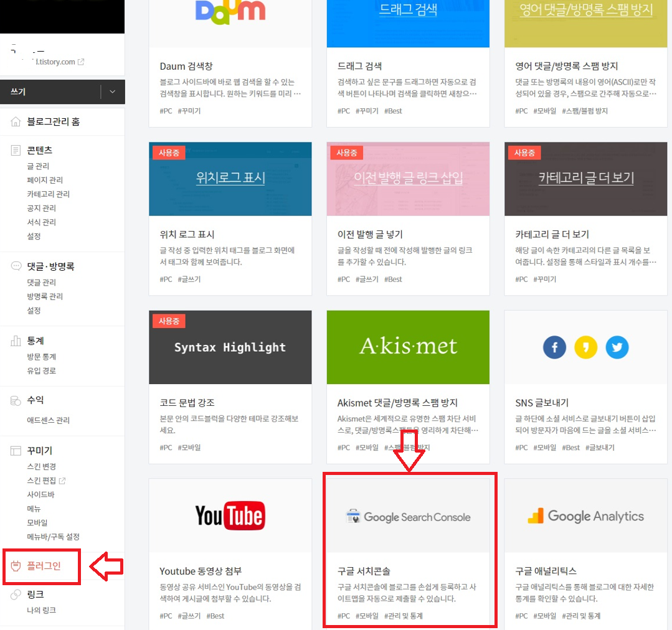Screen dimensions: 672x630
Task: Open 코드 문법 강조 plugin title
Action: pos(187,403)
